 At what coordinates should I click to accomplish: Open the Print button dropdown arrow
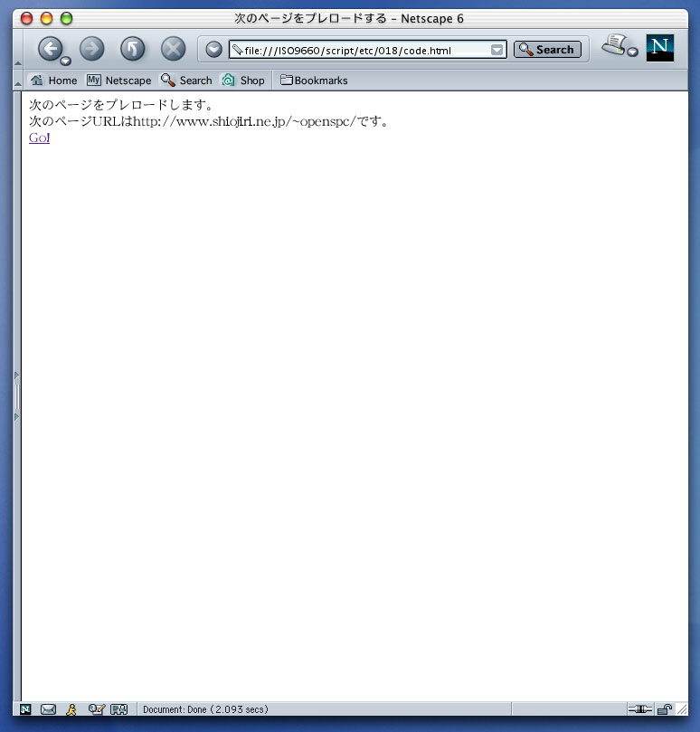[x=633, y=52]
